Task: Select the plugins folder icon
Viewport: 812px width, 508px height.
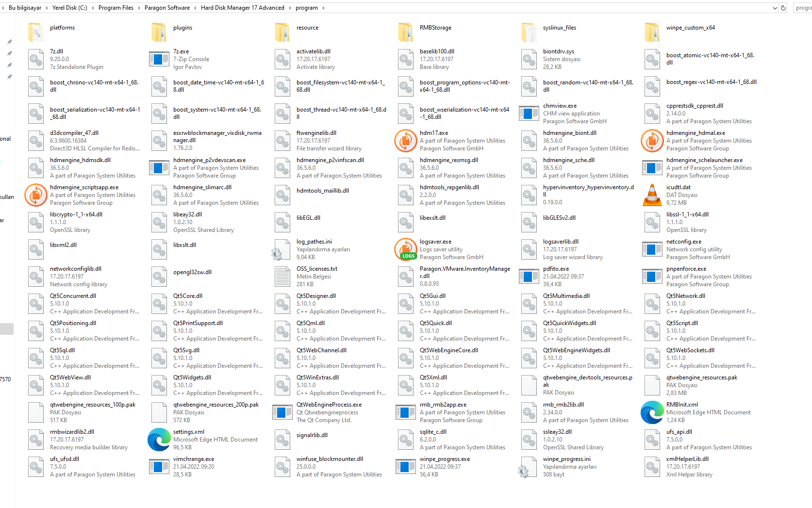Action: click(x=160, y=32)
